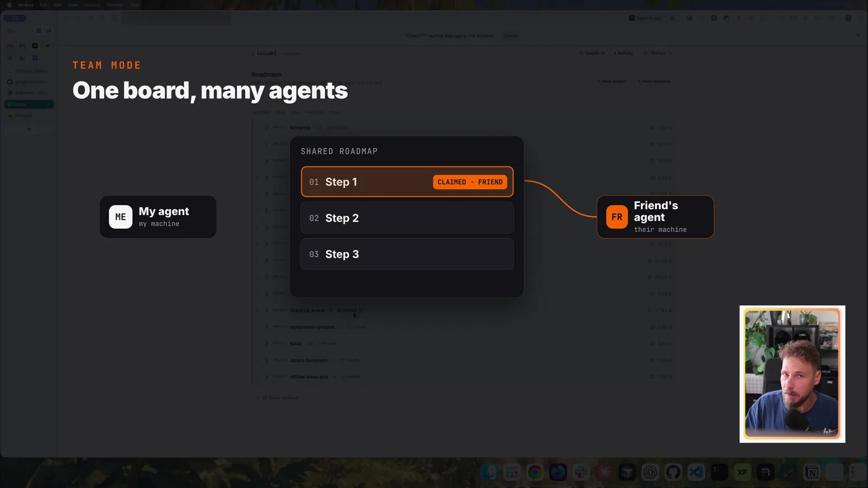Open Finder from the dock

(x=489, y=472)
